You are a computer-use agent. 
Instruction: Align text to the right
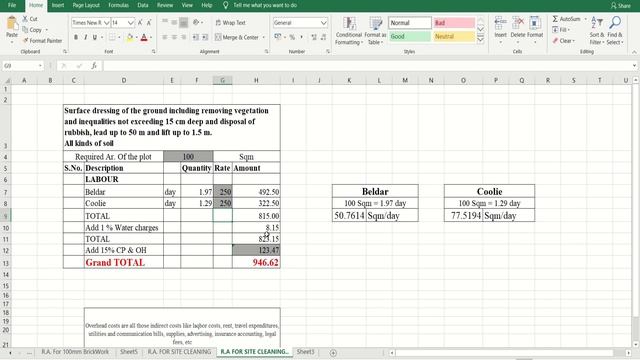(x=184, y=37)
